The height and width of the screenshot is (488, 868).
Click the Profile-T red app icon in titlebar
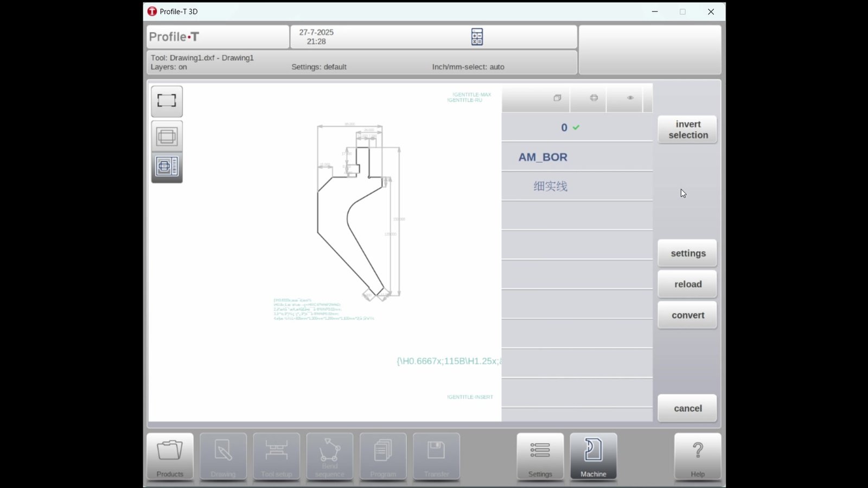pyautogui.click(x=152, y=11)
